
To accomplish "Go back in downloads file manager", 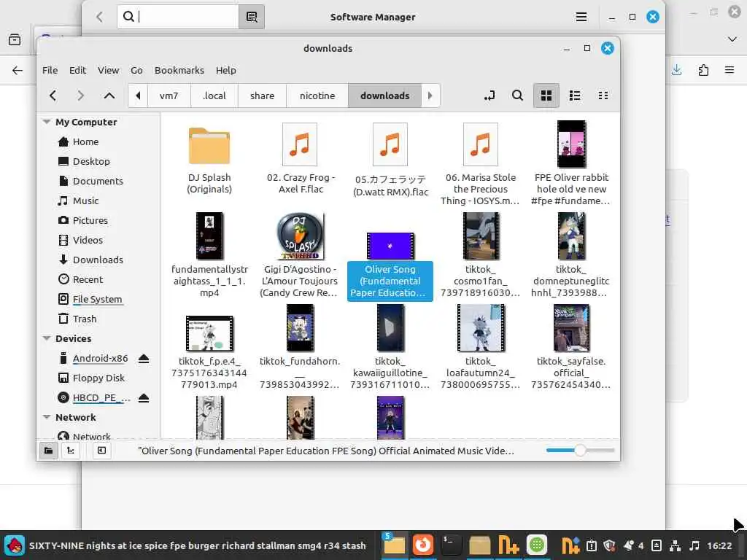I will coord(53,96).
